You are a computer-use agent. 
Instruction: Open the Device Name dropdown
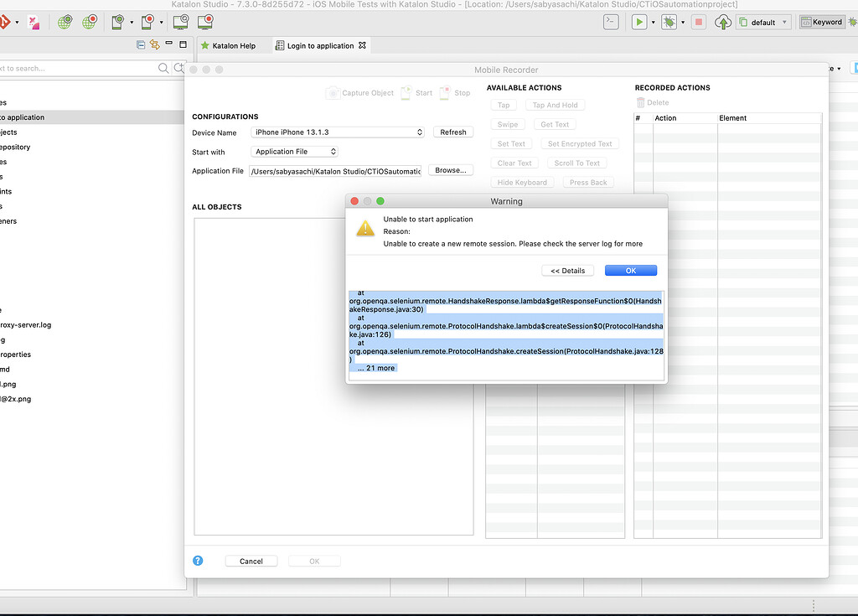click(x=338, y=132)
